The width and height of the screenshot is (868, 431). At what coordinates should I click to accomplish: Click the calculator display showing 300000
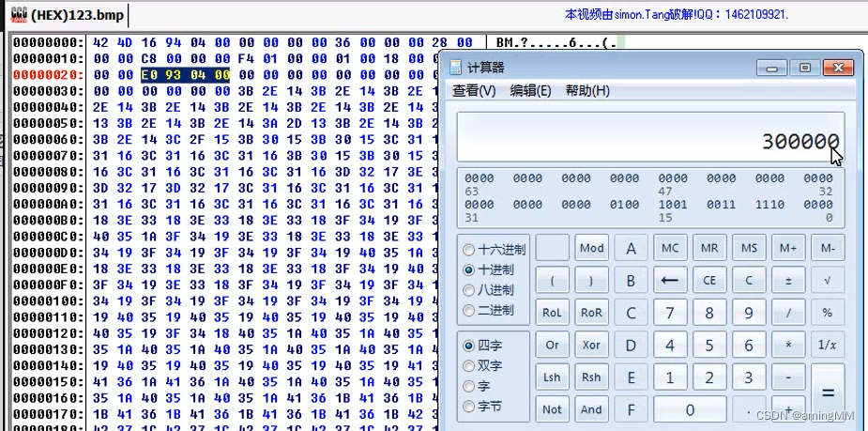[x=650, y=137]
